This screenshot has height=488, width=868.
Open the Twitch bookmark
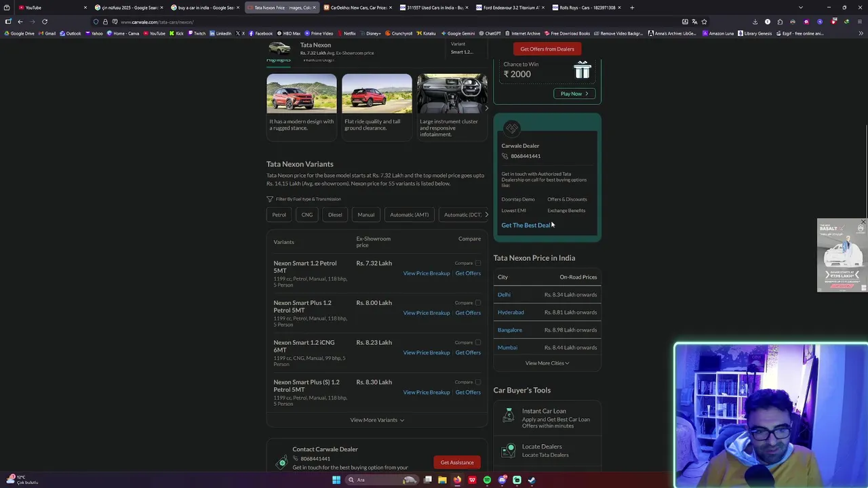click(196, 33)
